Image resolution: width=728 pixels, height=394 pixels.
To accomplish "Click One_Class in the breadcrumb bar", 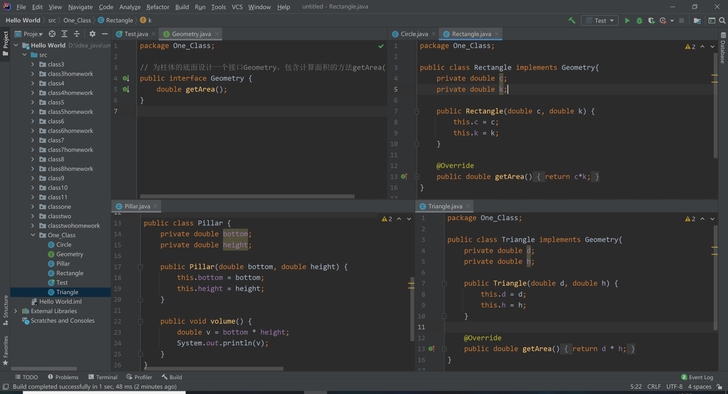I will (x=77, y=20).
